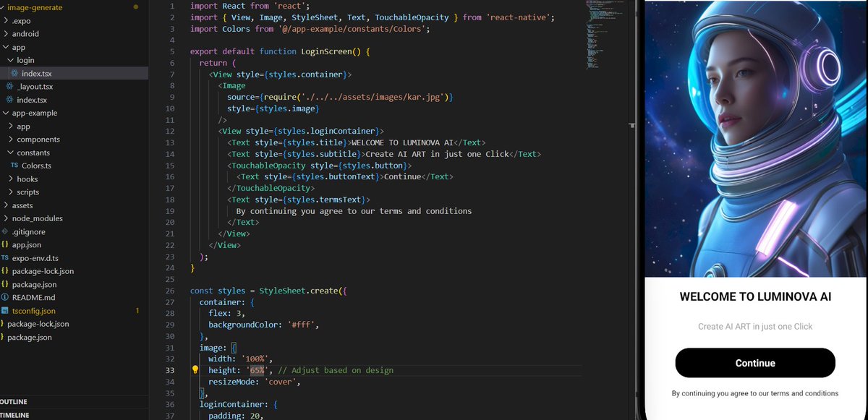868x420 pixels.
Task: Click the React icon beside _layout.tsx
Action: point(9,87)
